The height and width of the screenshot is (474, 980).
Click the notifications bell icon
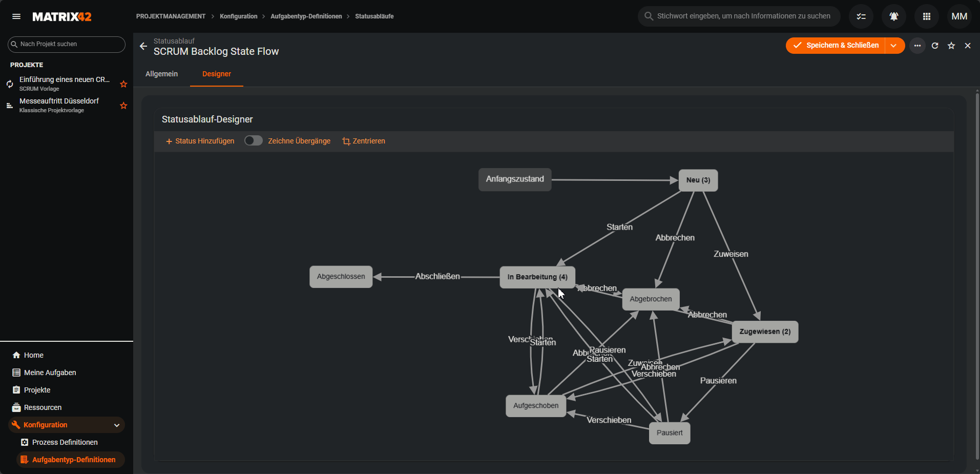tap(893, 16)
